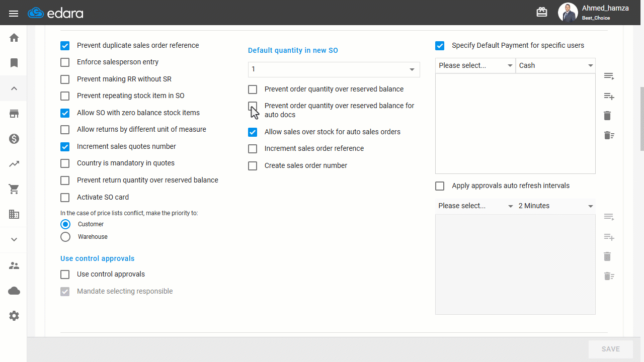Screen dimensions: 644x362
Task: Uncheck Specify Default Payment for specific users
Action: (x=440, y=46)
